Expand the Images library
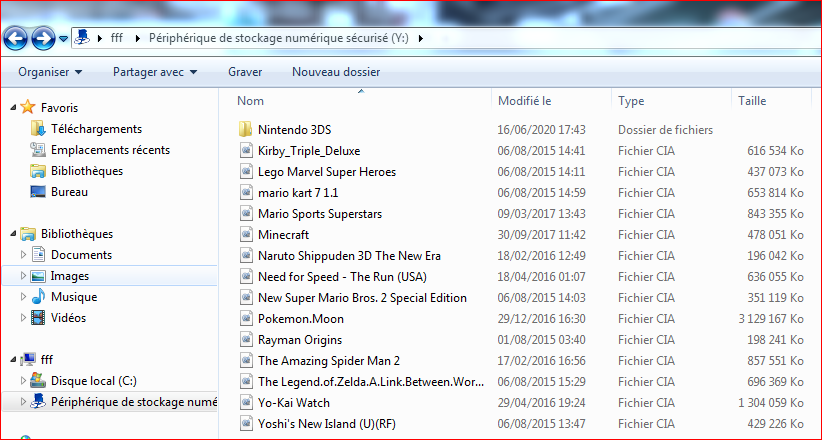This screenshot has width=822, height=440. [23, 276]
